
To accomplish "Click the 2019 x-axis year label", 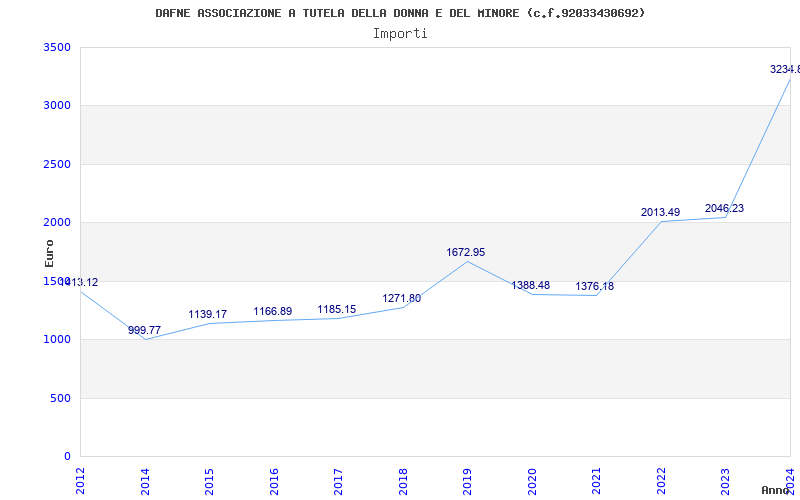I will pyautogui.click(x=467, y=481).
